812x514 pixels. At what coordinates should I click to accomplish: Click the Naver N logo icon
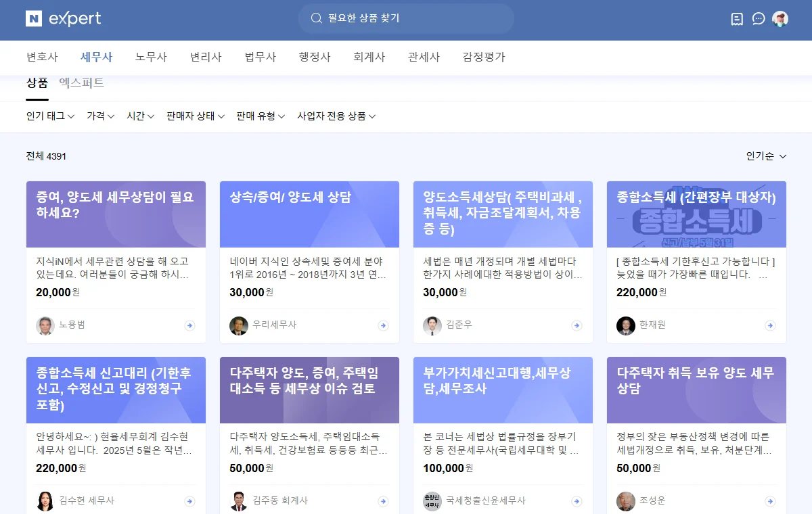coord(34,18)
